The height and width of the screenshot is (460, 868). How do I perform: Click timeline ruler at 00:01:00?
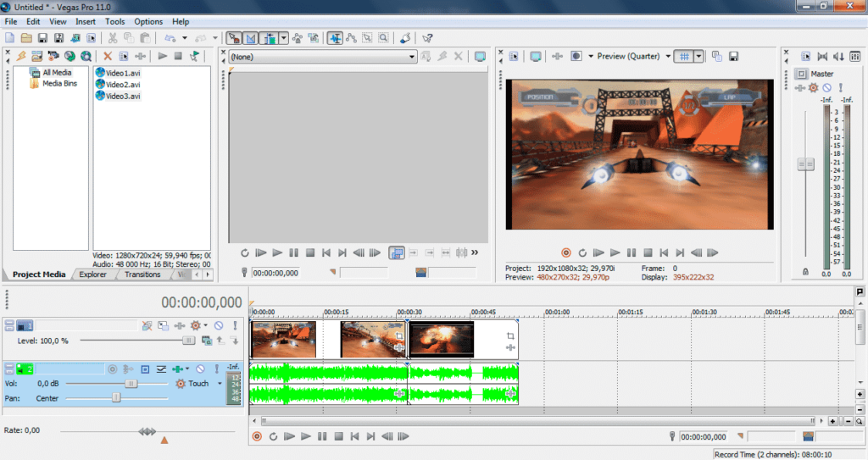tap(557, 312)
